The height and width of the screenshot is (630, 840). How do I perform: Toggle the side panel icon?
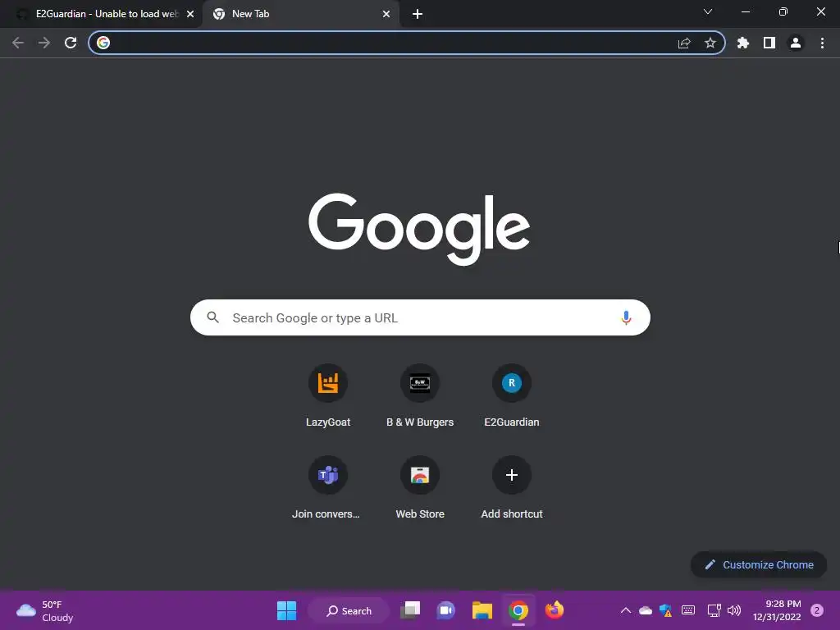pos(769,43)
